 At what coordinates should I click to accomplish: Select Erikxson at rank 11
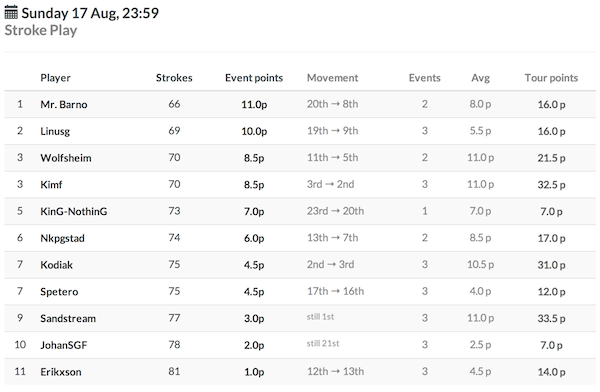(x=61, y=372)
